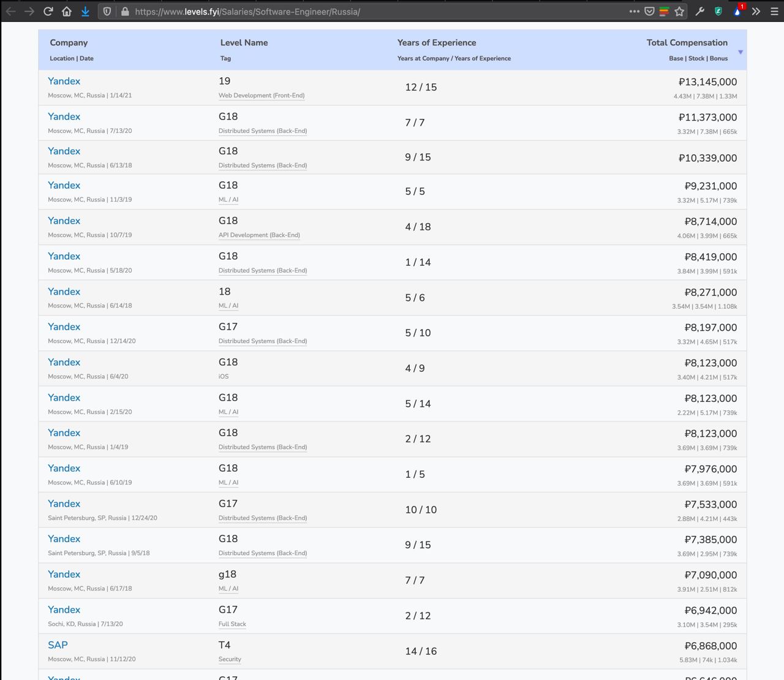This screenshot has height=680, width=784.
Task: Open Yandex link dated 11/3/19
Action: pos(64,185)
